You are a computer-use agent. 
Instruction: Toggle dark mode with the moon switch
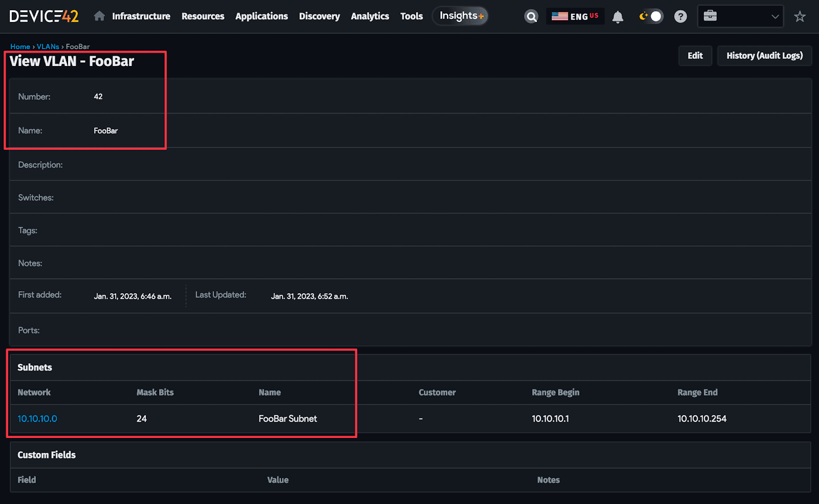point(650,16)
